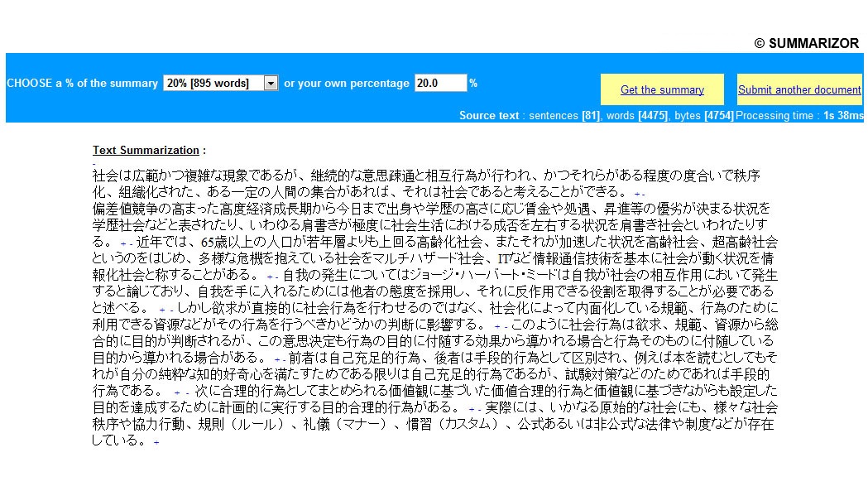Click plus marker preceding 実際には、いかなる原始的

pyautogui.click(x=471, y=410)
